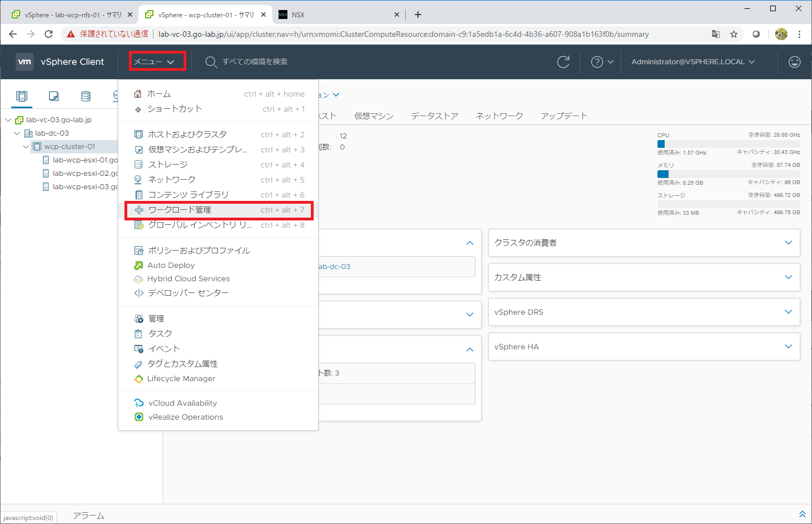Select ワークロード管理 menu item
812x524 pixels.
[x=218, y=210]
